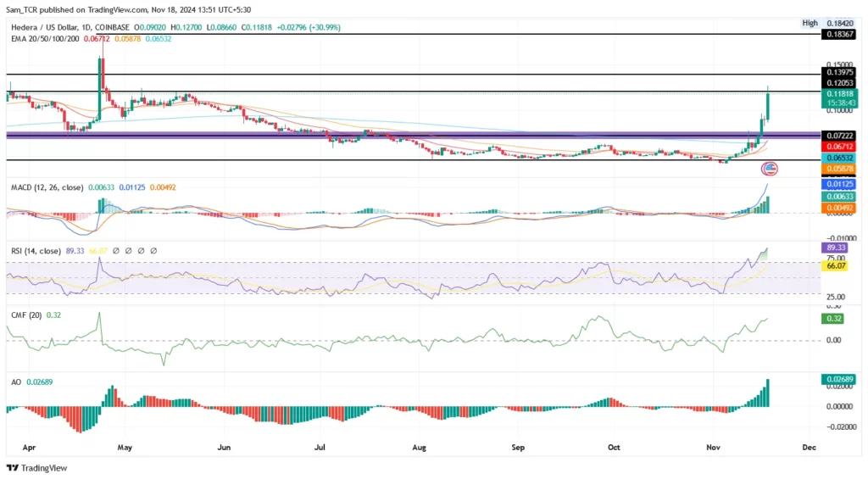Click the MACD value 0.00633 in legend
The height and width of the screenshot is (479, 868).
pos(101,187)
